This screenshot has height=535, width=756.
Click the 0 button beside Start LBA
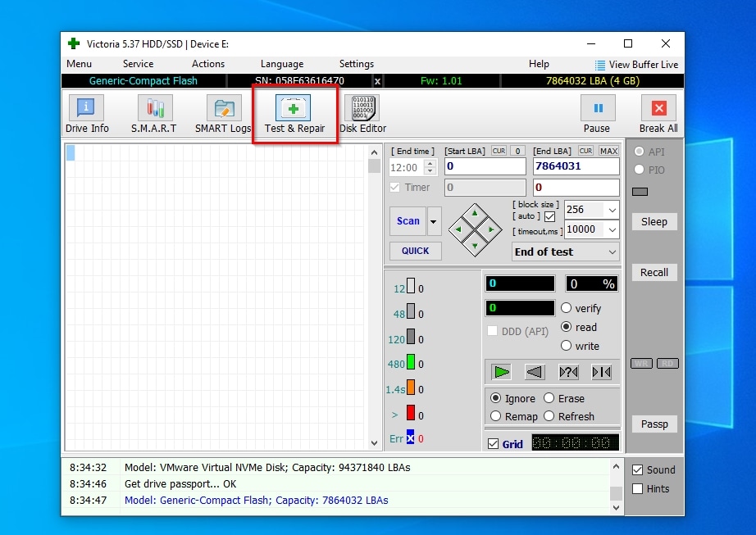click(x=518, y=152)
